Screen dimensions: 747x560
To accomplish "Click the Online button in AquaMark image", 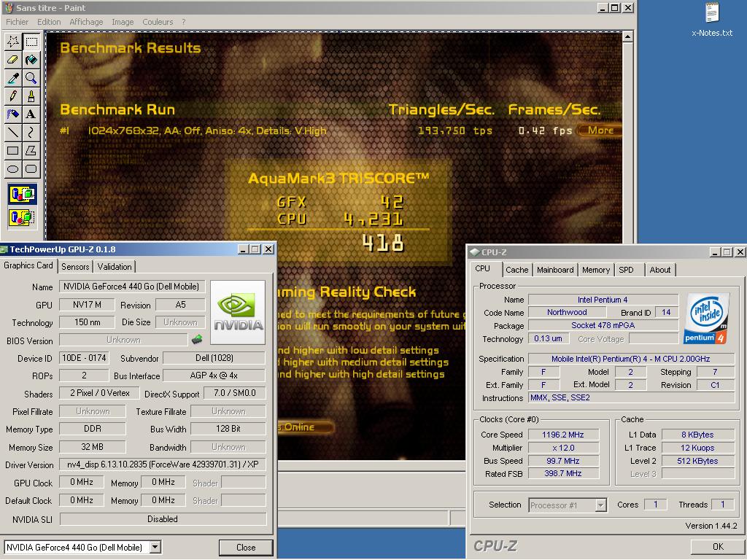I will [x=305, y=427].
